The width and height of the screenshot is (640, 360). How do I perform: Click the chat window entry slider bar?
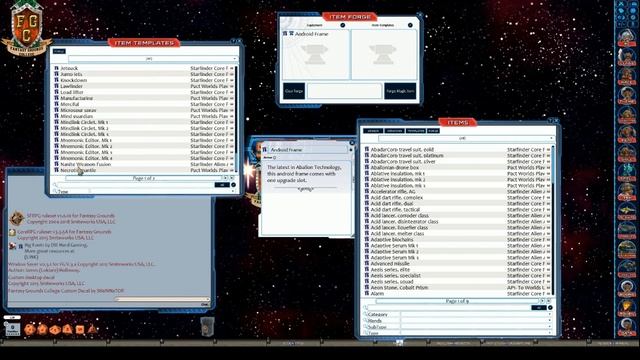pyautogui.click(x=162, y=299)
